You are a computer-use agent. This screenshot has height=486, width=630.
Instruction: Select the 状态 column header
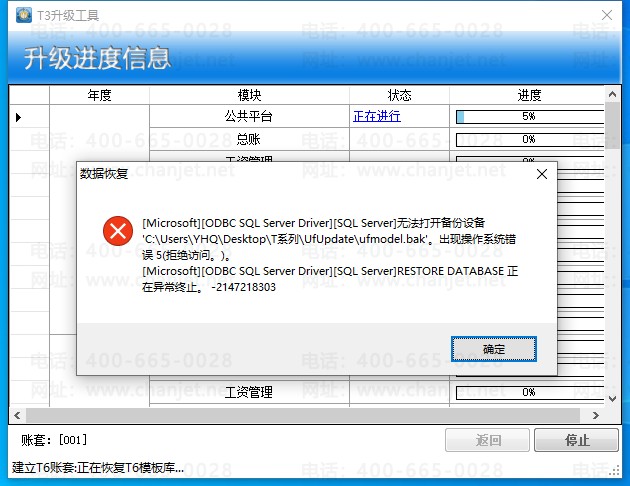[399, 95]
